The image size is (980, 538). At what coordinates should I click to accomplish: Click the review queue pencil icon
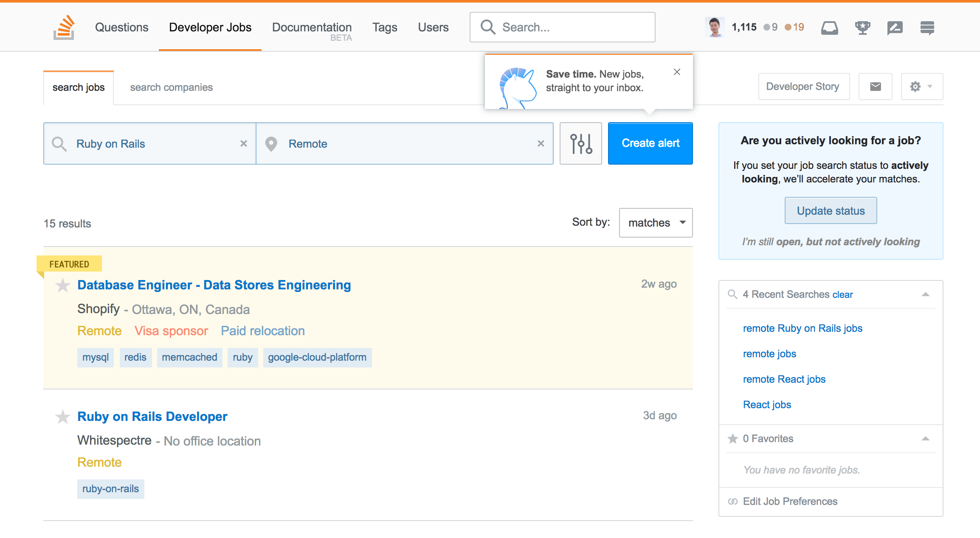tap(895, 28)
